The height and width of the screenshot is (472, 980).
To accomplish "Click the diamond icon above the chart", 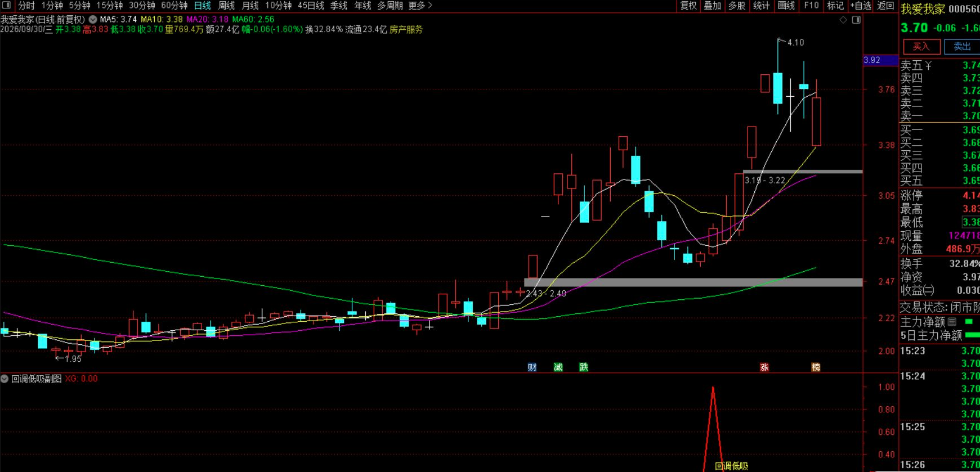I will pyautogui.click(x=843, y=20).
